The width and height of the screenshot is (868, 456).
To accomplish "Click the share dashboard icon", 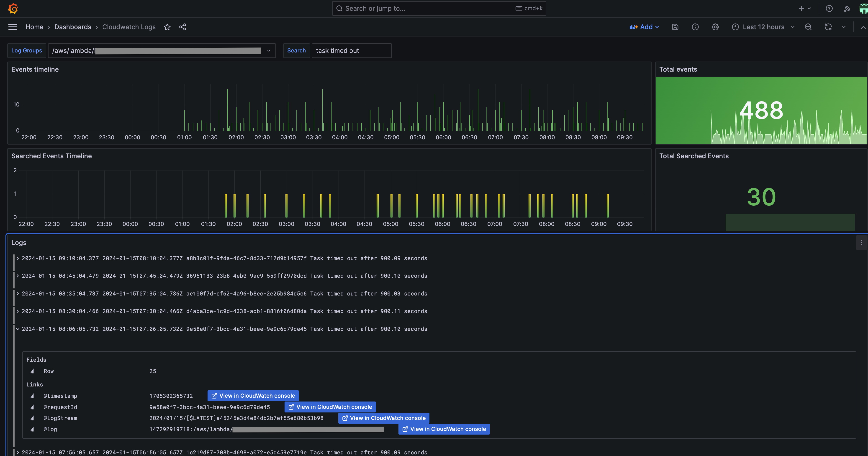I will [183, 27].
